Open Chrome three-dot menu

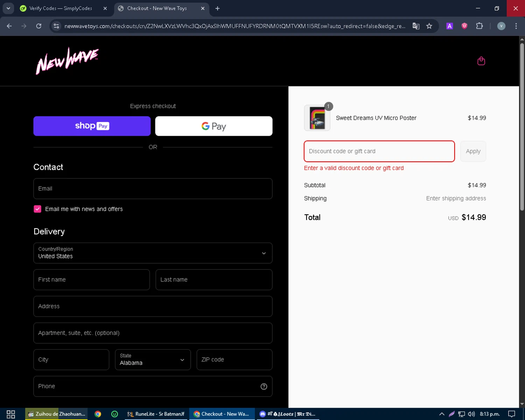coord(516,26)
